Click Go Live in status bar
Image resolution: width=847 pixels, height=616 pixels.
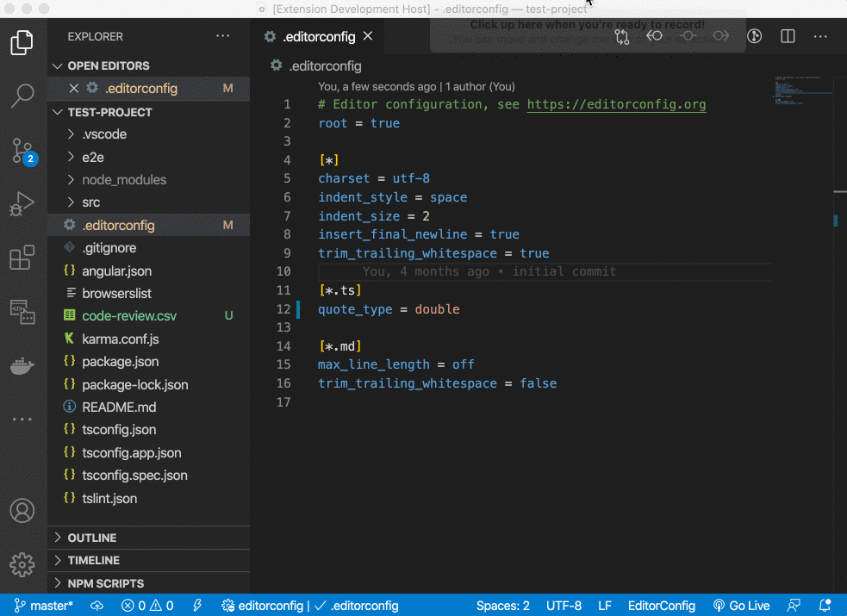(x=741, y=606)
